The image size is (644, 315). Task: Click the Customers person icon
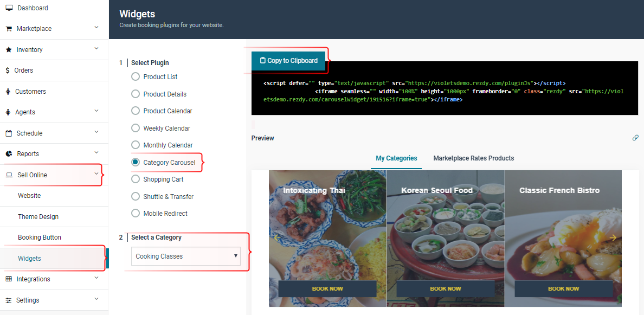click(8, 91)
